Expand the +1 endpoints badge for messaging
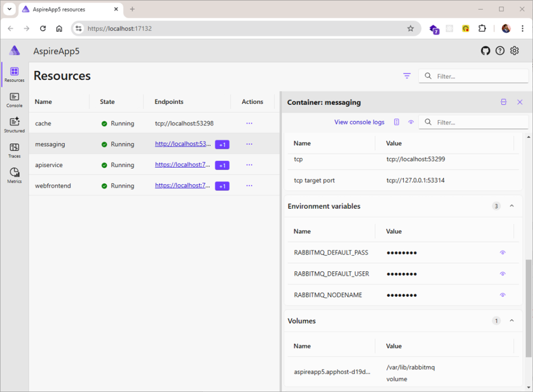The image size is (533, 392). (222, 145)
